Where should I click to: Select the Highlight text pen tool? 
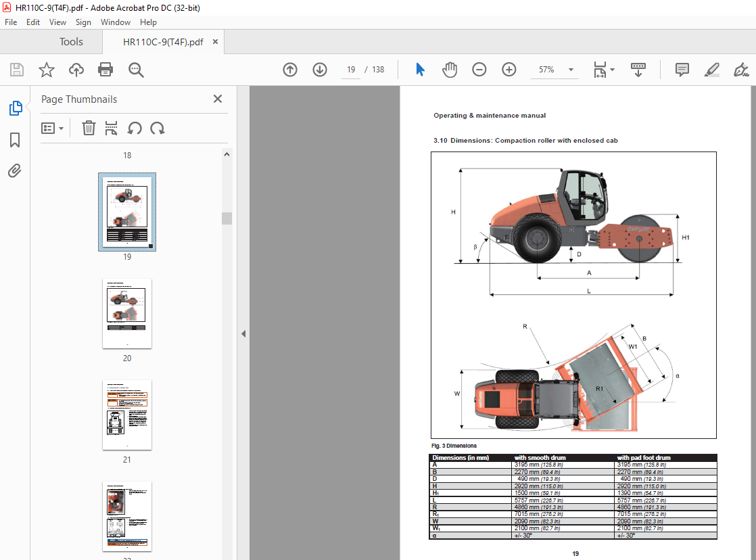pos(711,70)
